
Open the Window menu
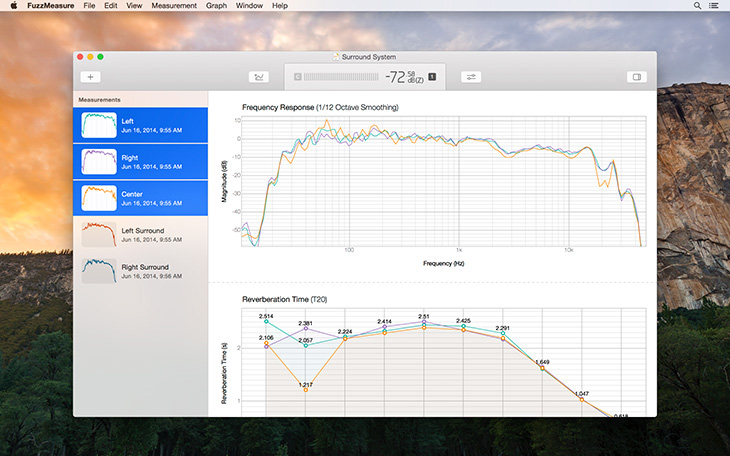[249, 6]
